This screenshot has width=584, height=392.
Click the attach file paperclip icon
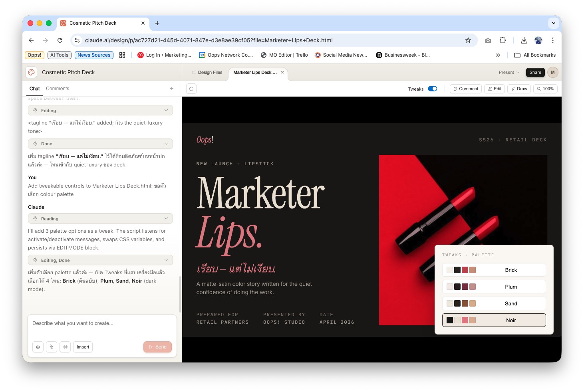[52, 347]
